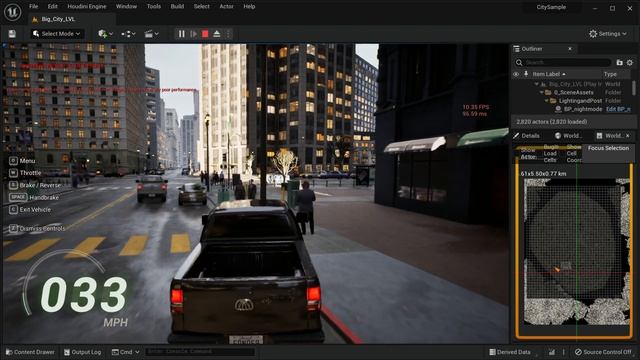Screen dimensions: 640x360
Task: Click the console command input field
Action: point(200,352)
